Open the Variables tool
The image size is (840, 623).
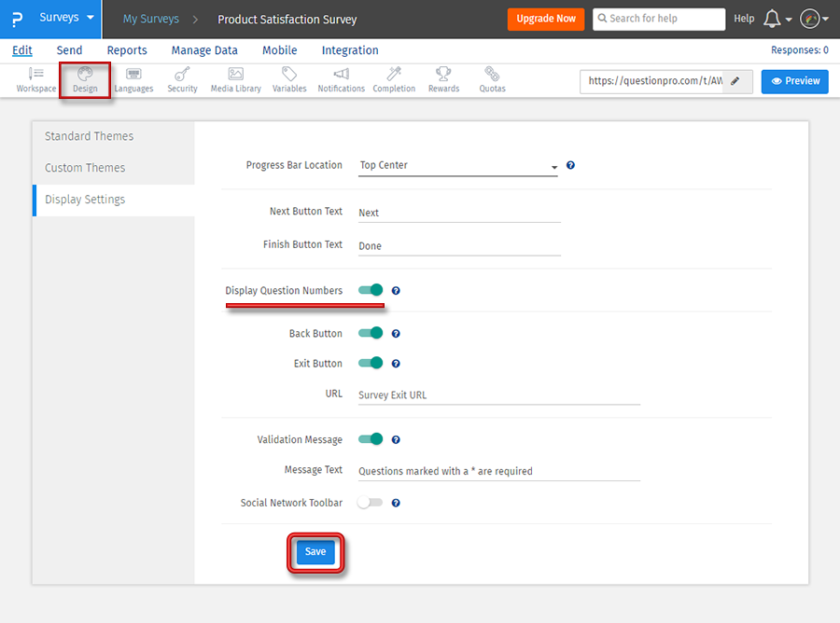click(x=289, y=79)
